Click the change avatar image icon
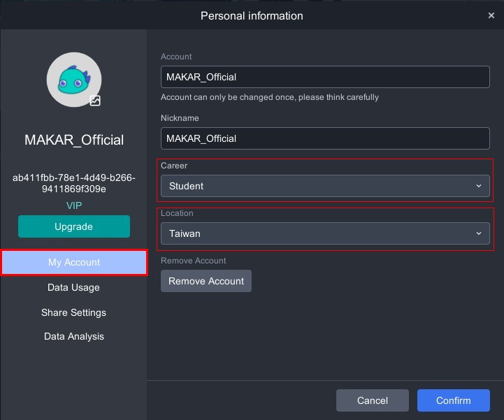 (95, 101)
